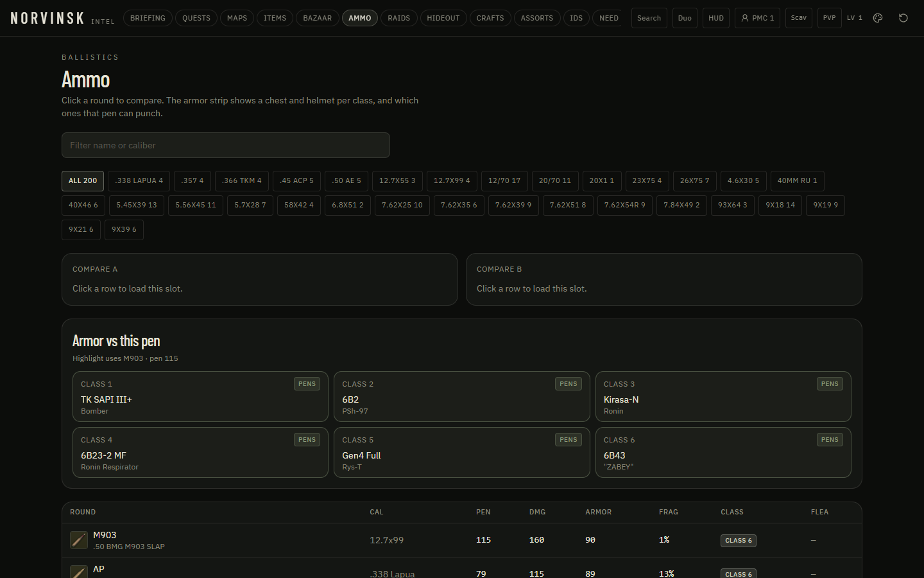Sort table by FRAG column header
This screenshot has width=924, height=578.
point(669,512)
